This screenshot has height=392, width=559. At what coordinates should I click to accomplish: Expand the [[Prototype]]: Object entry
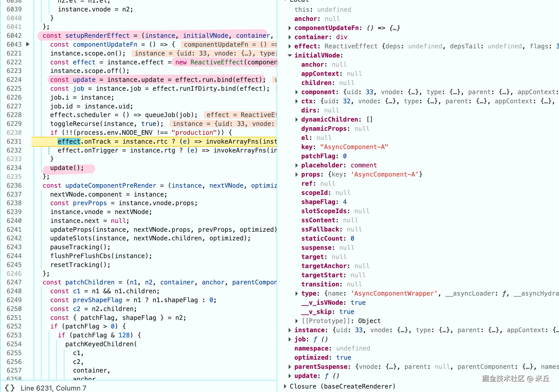(x=297, y=321)
